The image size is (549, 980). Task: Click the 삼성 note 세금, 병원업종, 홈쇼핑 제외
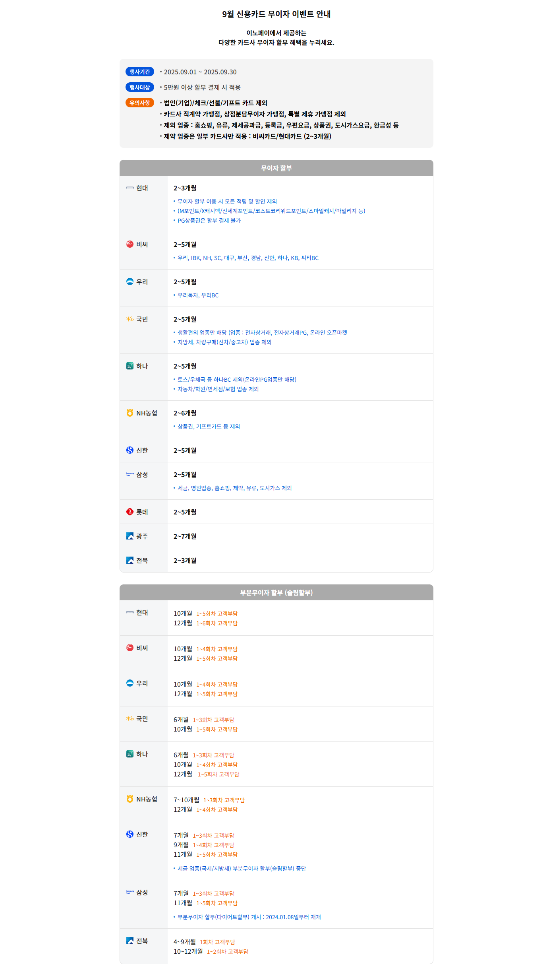click(234, 488)
